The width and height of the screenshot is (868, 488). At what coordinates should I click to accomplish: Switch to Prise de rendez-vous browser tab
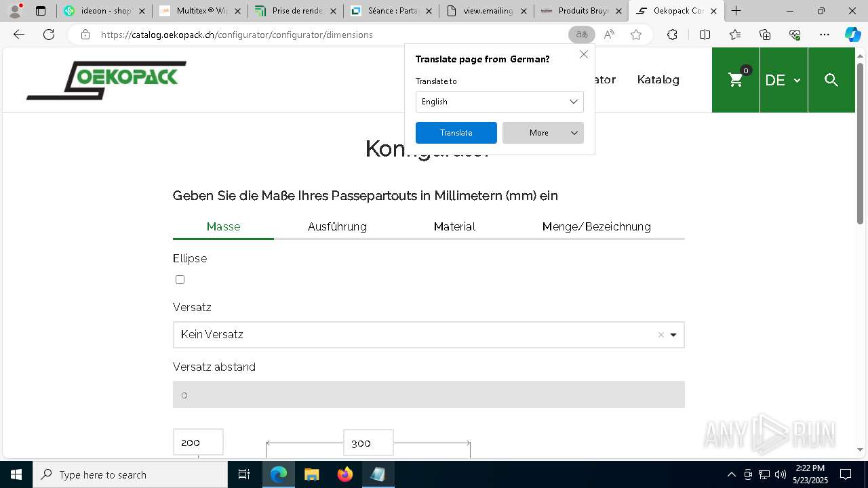pos(296,11)
